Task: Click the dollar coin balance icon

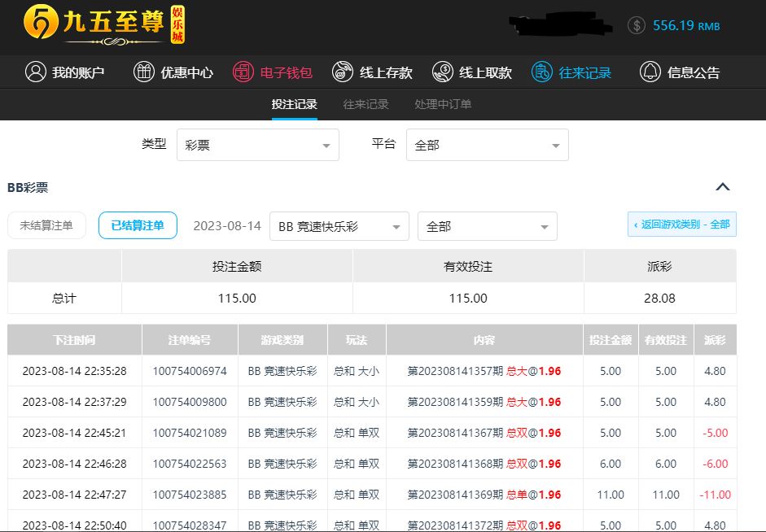Action: tap(637, 25)
